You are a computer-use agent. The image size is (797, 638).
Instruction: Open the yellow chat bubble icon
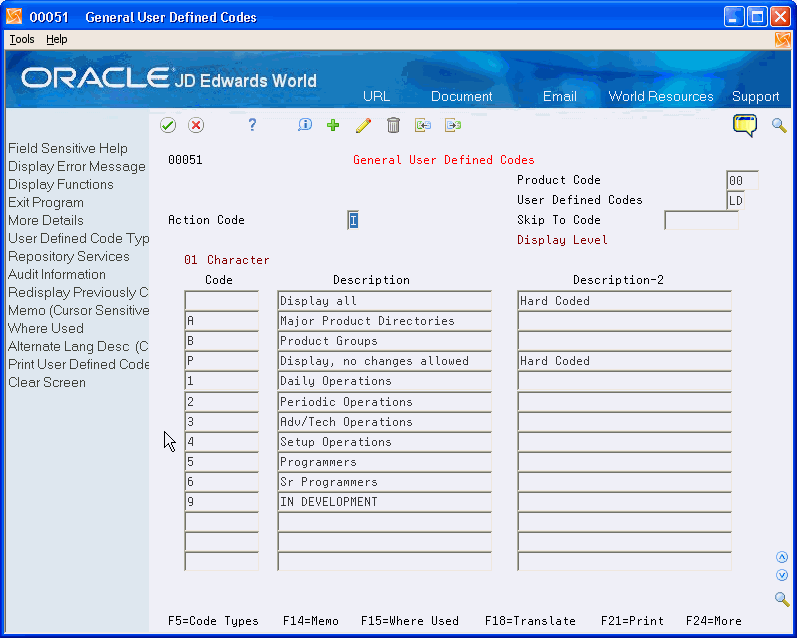click(745, 125)
